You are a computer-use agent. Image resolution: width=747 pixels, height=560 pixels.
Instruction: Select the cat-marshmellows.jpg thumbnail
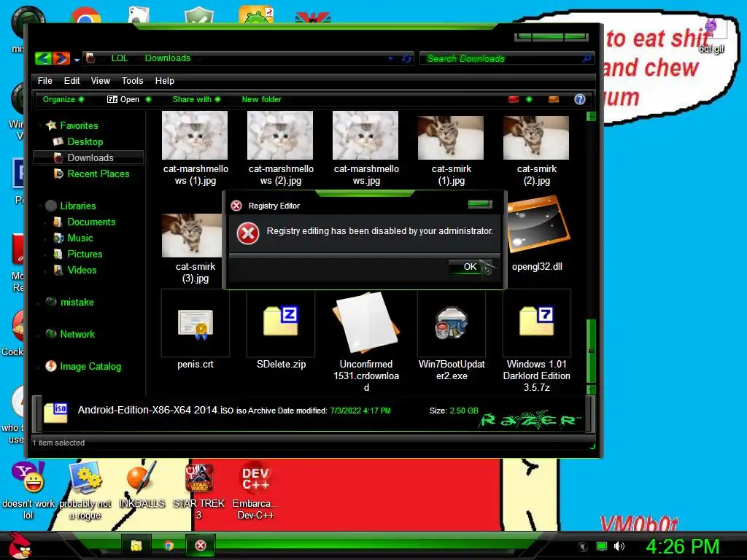pyautogui.click(x=365, y=135)
